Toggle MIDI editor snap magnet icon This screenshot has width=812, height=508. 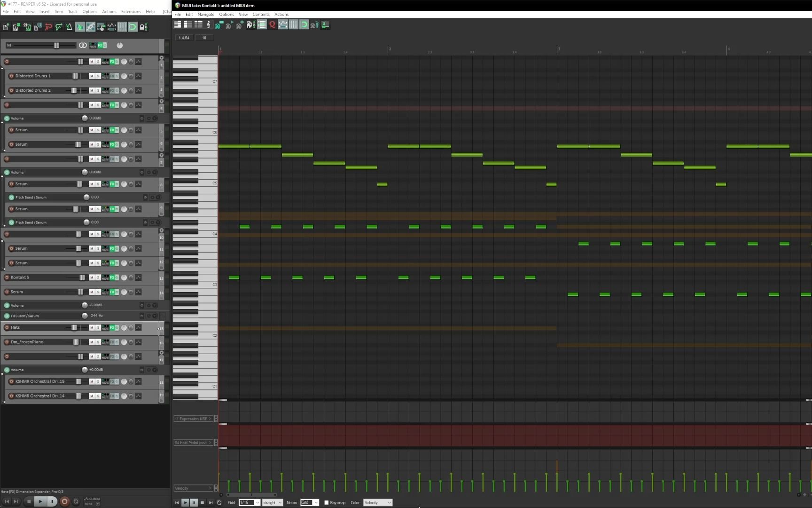[x=304, y=24]
